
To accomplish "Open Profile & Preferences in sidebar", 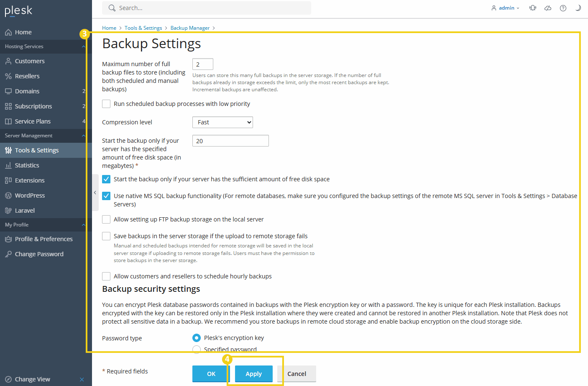I will tap(44, 239).
